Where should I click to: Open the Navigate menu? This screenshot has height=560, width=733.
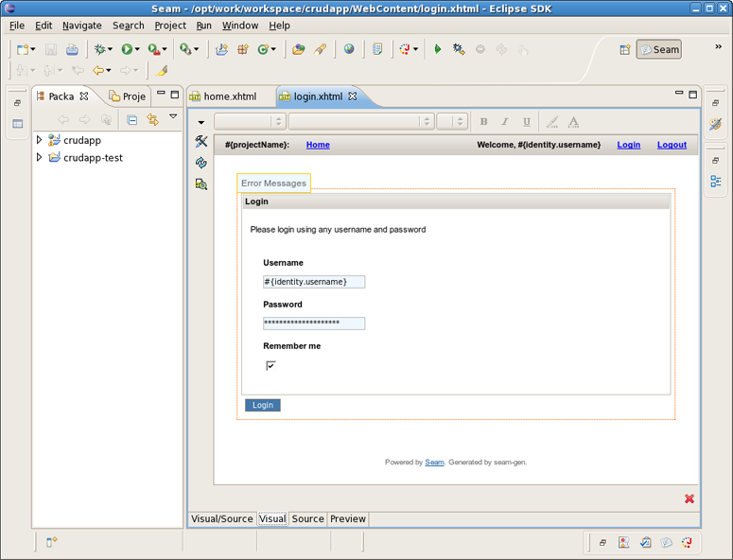[82, 26]
